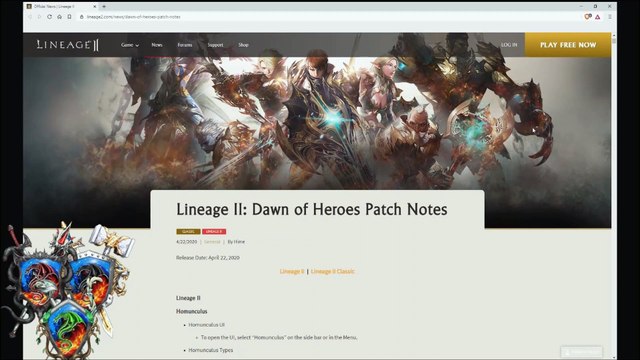
Task: Click the General category link
Action: [212, 242]
